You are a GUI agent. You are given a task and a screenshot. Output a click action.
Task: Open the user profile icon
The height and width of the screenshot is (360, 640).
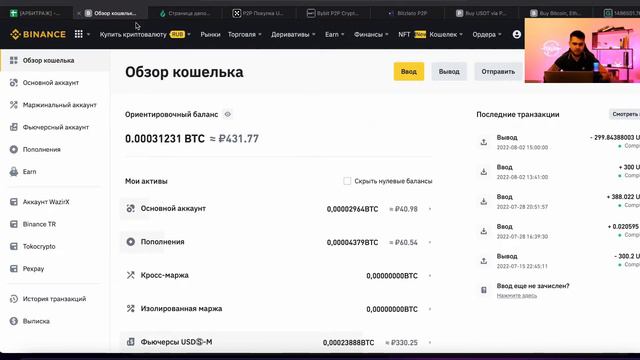pyautogui.click(x=516, y=35)
